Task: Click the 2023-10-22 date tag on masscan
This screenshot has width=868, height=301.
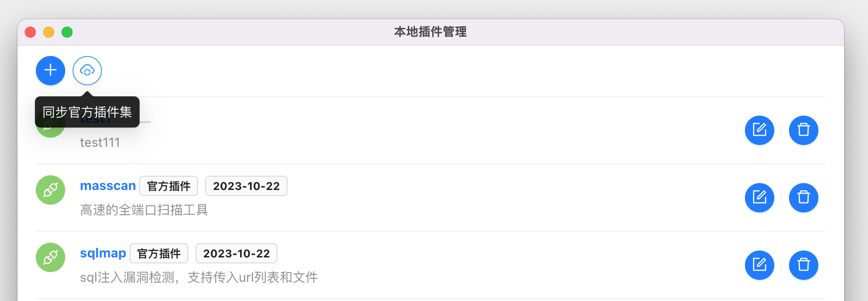Action: click(246, 186)
